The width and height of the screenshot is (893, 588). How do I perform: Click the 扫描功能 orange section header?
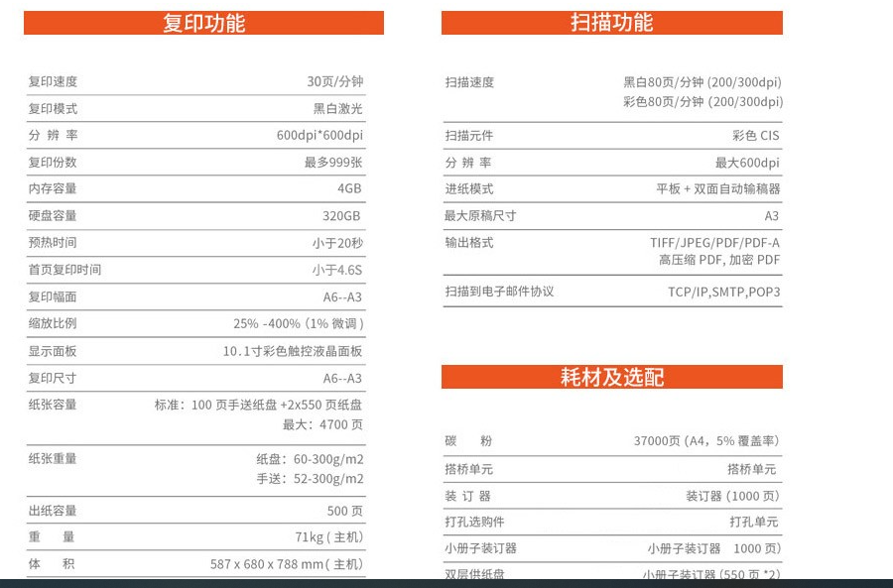(611, 23)
